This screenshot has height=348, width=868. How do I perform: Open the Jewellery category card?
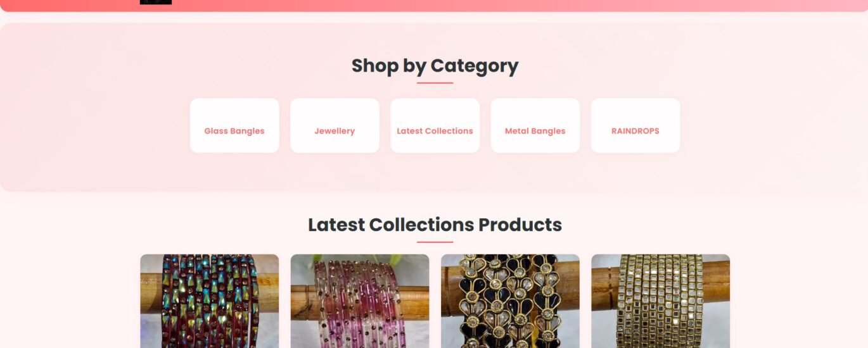(x=335, y=125)
